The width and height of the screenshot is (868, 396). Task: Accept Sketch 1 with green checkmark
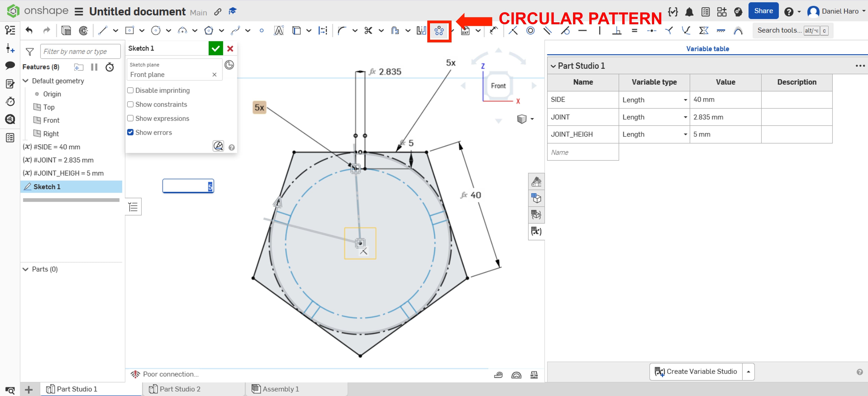(x=216, y=49)
